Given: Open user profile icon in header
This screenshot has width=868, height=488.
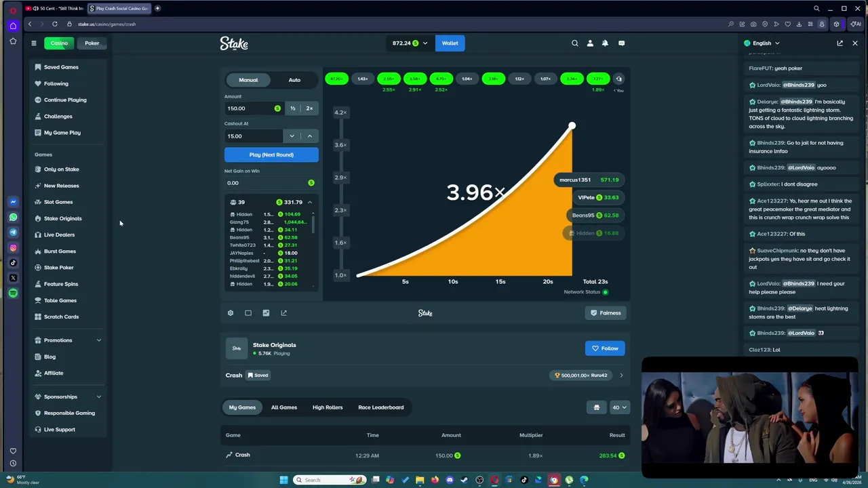Looking at the screenshot, I should 590,43.
